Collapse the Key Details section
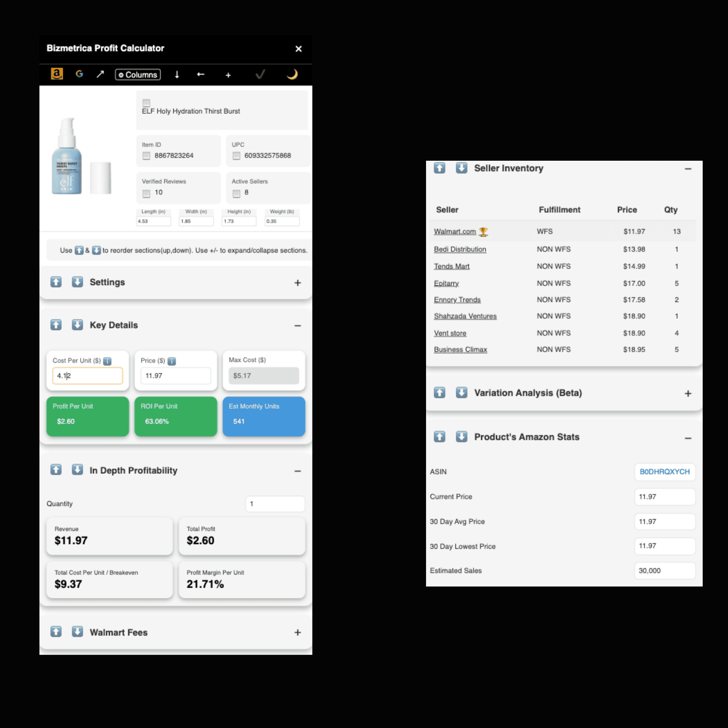 (298, 326)
